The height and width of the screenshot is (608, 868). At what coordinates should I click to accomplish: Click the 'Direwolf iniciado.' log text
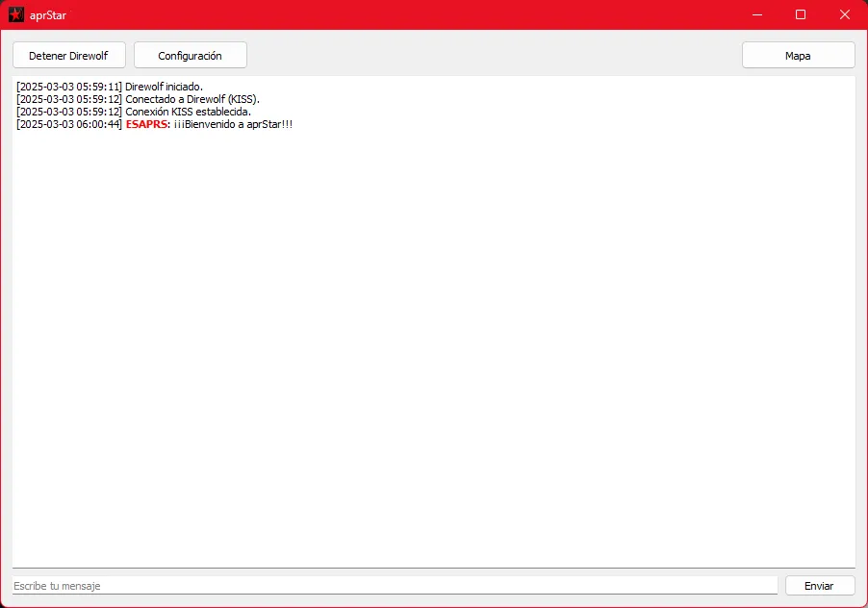click(164, 87)
